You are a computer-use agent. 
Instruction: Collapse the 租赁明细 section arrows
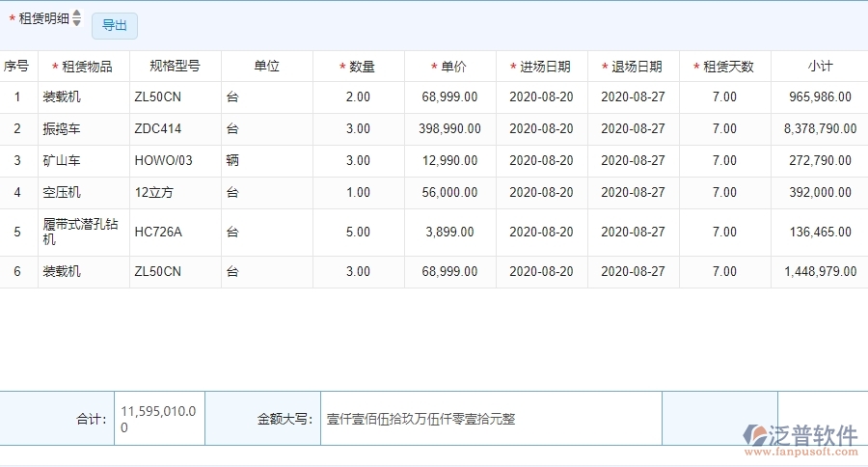pos(76,18)
